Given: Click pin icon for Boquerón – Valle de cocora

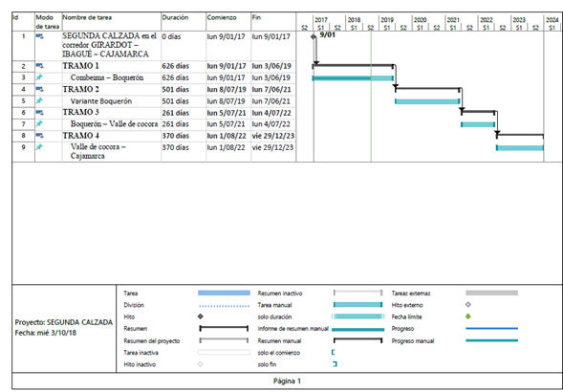Looking at the screenshot, I should click(39, 123).
